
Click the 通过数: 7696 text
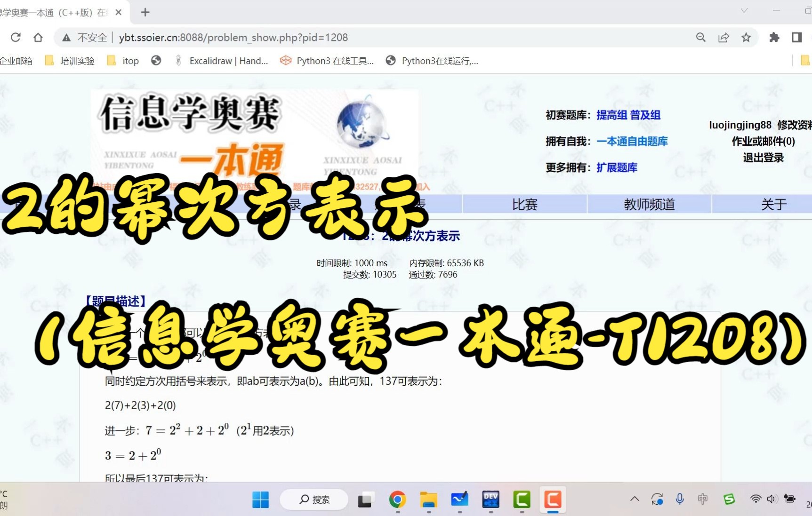coord(433,274)
